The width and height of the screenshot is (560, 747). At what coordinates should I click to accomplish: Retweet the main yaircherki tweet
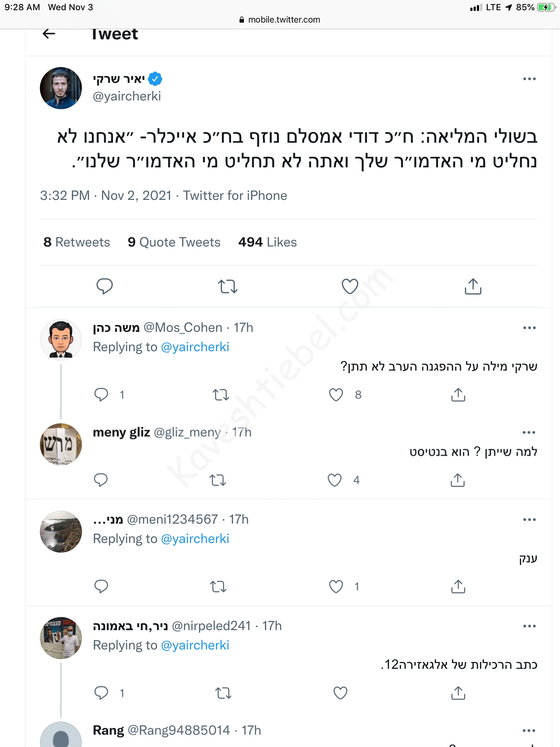pyautogui.click(x=228, y=286)
